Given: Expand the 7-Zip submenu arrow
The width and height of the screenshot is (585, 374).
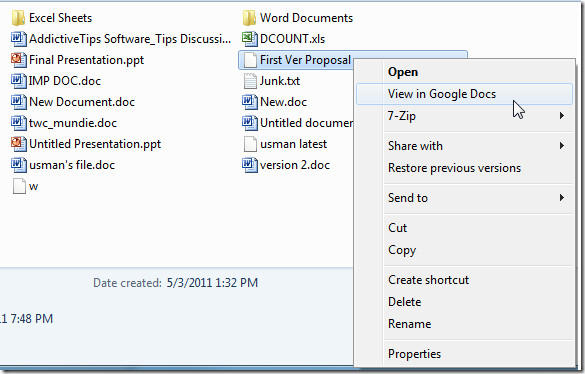Looking at the screenshot, I should pos(562,116).
